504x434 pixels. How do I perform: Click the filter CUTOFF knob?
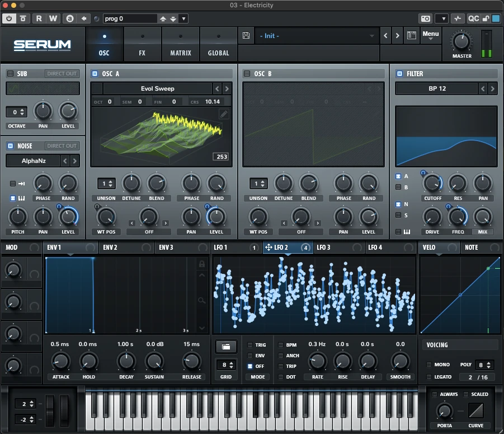432,183
